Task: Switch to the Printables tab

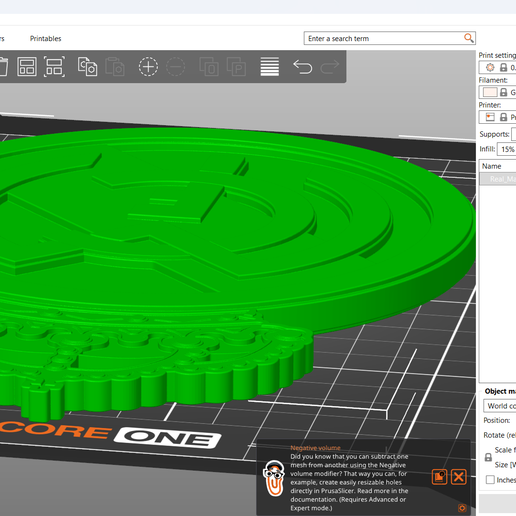Action: click(46, 39)
